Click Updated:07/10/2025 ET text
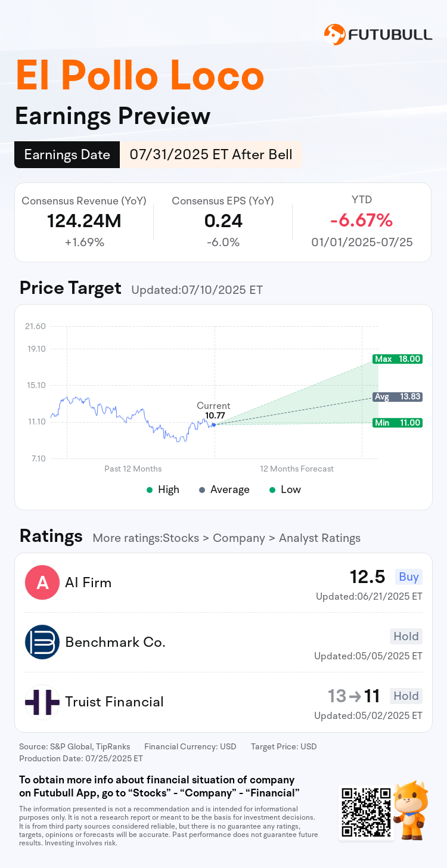Image resolution: width=447 pixels, height=868 pixels. (197, 290)
